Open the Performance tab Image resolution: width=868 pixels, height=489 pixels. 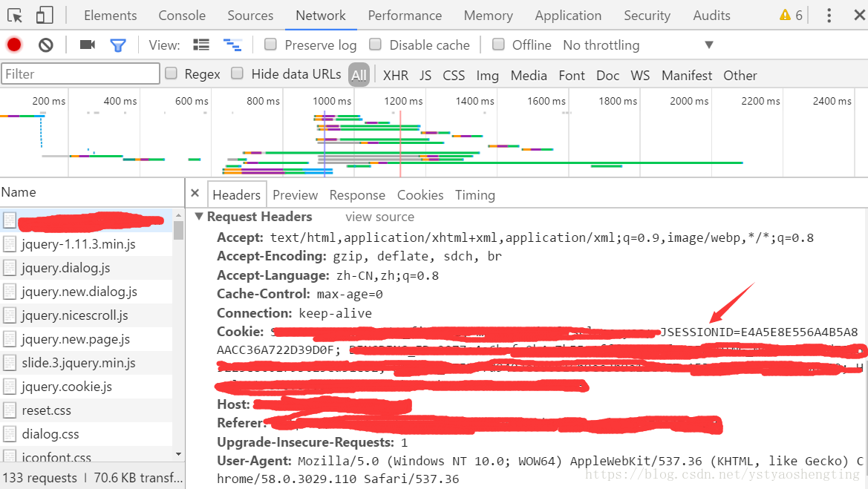pyautogui.click(x=405, y=16)
